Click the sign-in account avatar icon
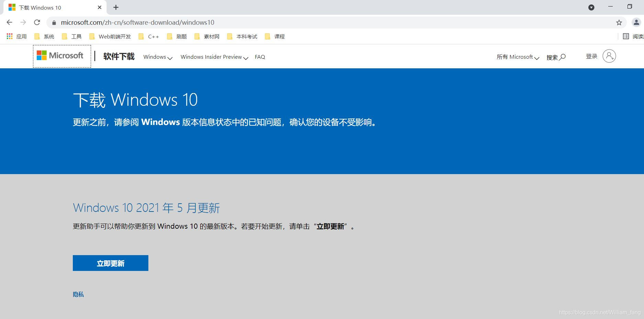644x319 pixels. (609, 56)
